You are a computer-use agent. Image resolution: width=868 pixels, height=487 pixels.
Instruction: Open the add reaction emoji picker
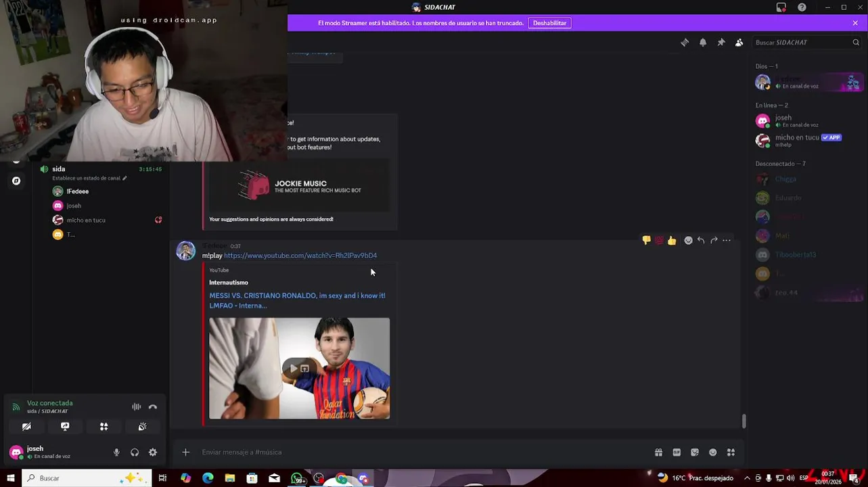click(688, 240)
